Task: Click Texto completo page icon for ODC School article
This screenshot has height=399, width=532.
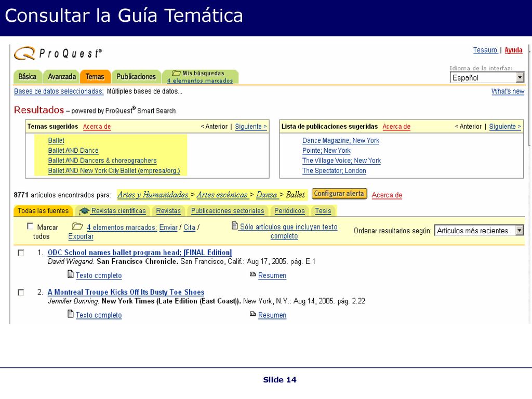Action: click(x=71, y=274)
